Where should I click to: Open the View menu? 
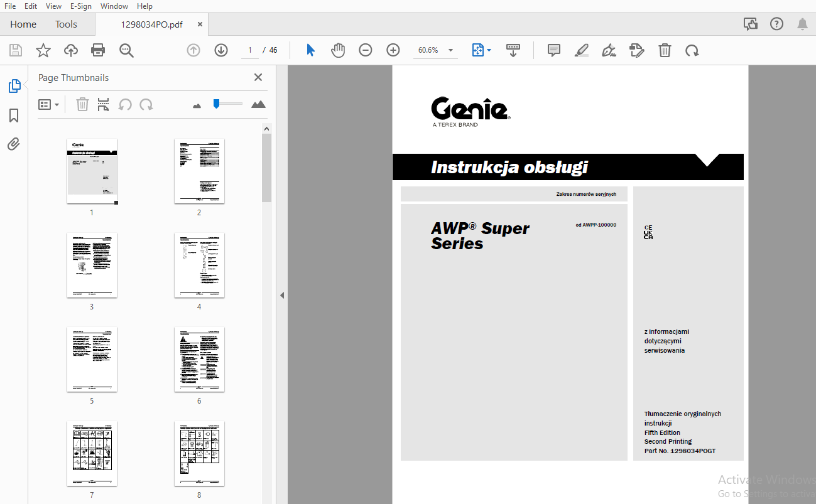(x=53, y=6)
